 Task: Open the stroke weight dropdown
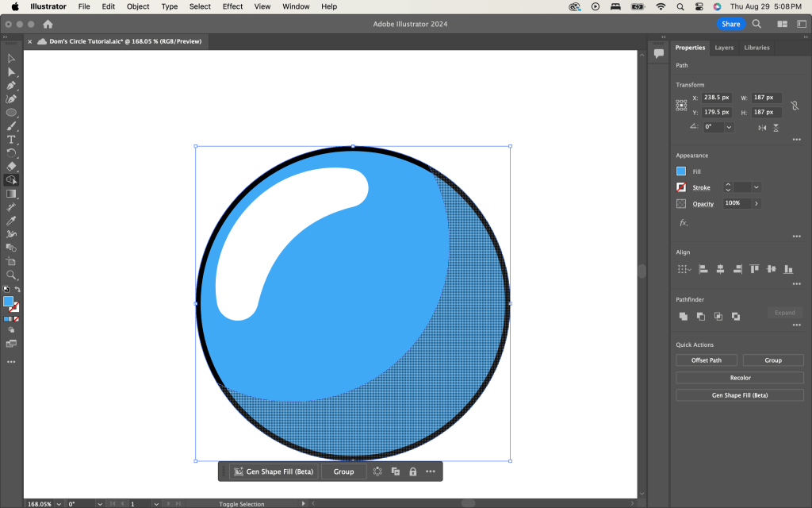tap(756, 187)
